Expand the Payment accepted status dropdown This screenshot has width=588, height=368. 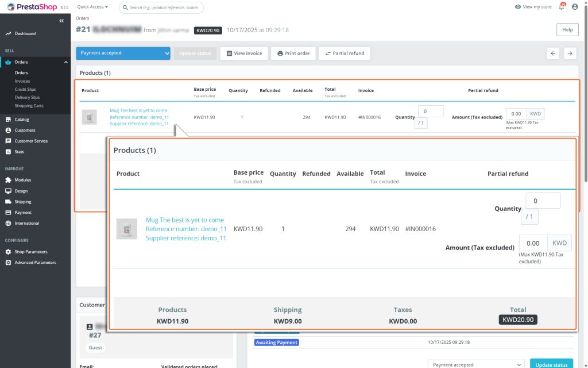pos(123,53)
